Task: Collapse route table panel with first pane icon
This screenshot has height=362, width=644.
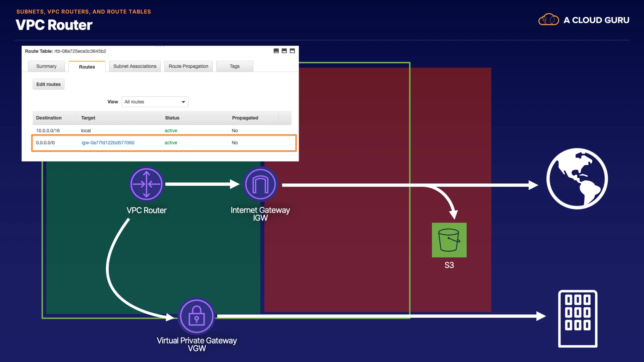Action: 276,51
